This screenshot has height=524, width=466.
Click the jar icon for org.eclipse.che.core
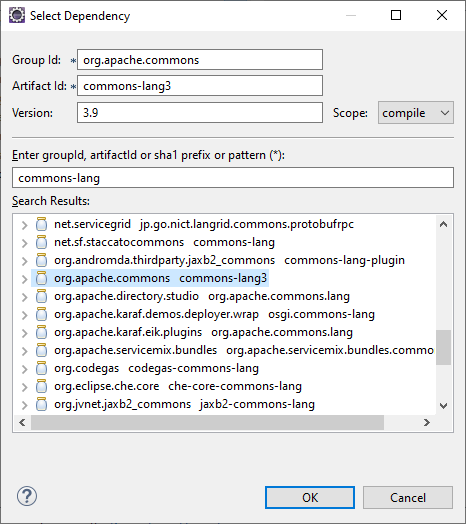(x=41, y=386)
